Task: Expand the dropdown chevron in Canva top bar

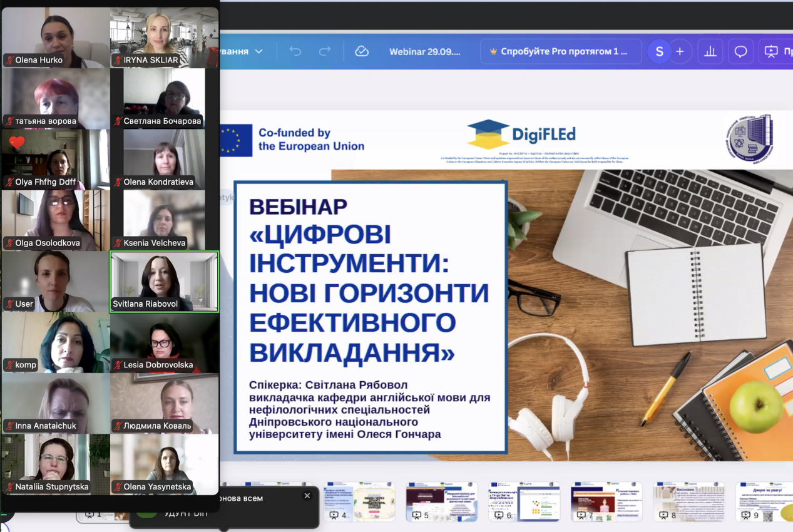Action: click(258, 51)
